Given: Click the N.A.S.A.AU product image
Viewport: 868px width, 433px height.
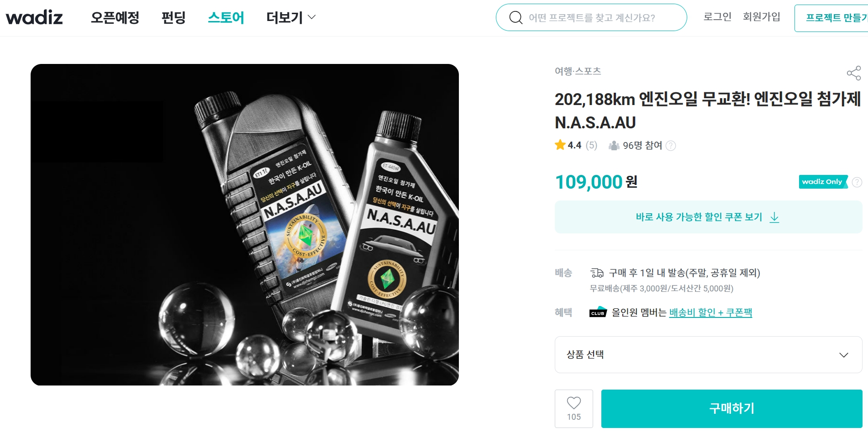Looking at the screenshot, I should tap(245, 225).
